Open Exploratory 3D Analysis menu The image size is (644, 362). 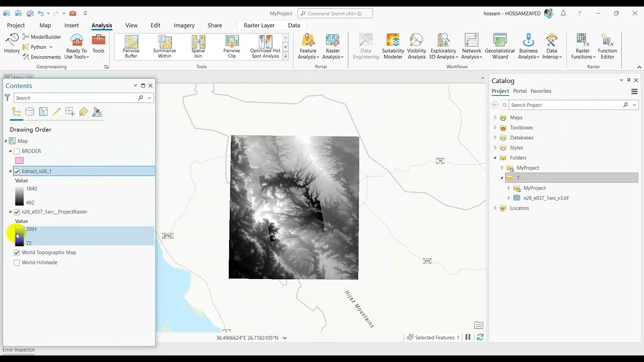click(443, 46)
